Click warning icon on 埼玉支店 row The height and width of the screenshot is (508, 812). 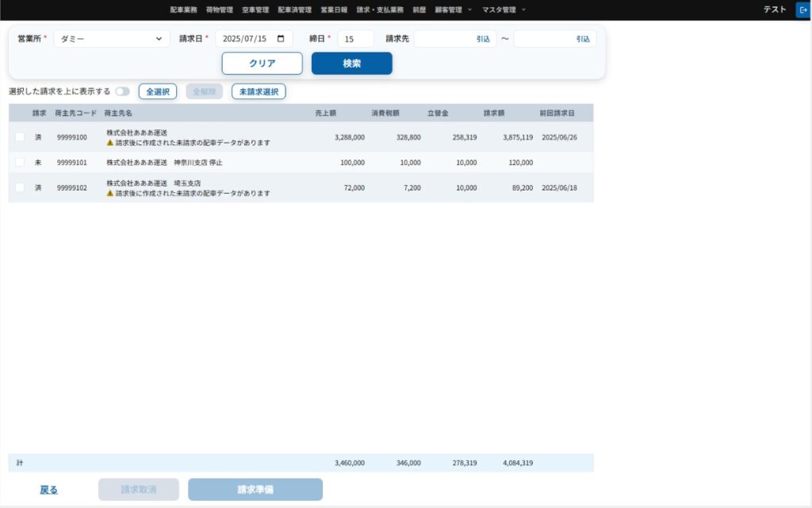point(110,193)
